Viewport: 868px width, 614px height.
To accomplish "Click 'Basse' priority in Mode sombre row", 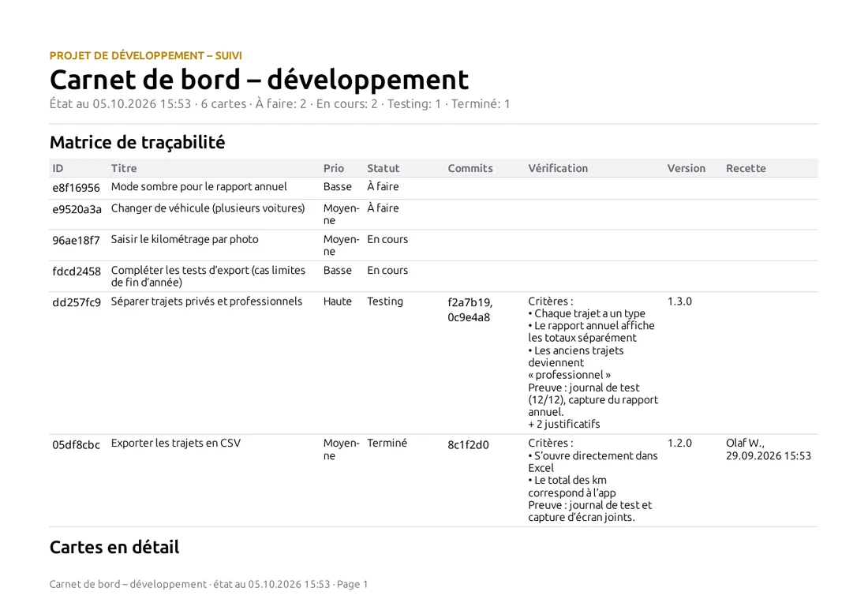I will [x=338, y=186].
